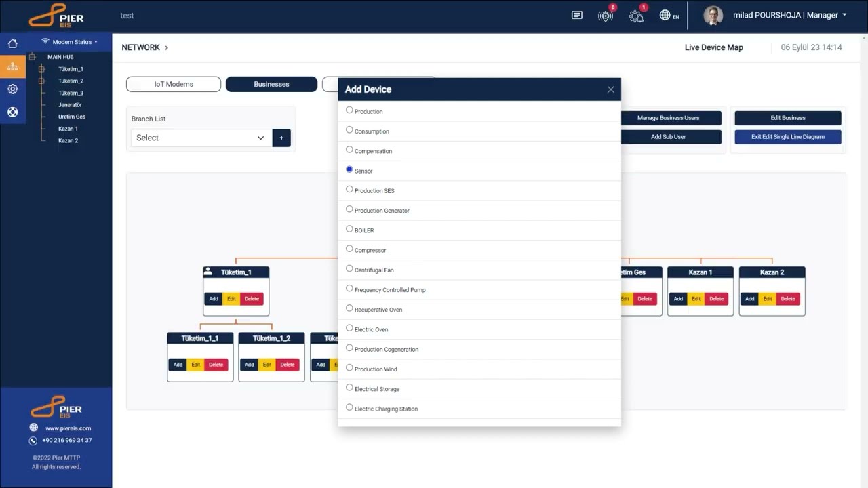
Task: Select the Production SES radio option
Action: (x=349, y=189)
